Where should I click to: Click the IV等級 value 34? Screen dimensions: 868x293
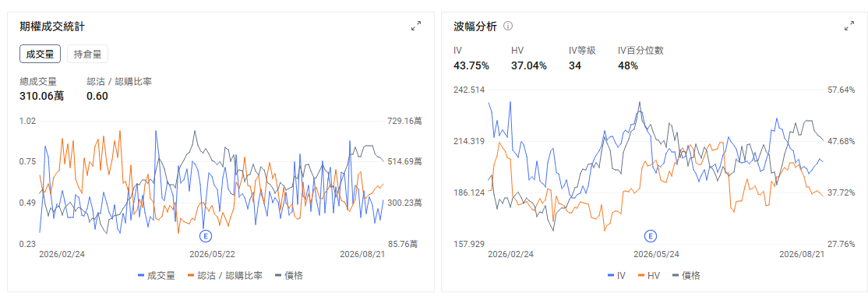point(574,66)
